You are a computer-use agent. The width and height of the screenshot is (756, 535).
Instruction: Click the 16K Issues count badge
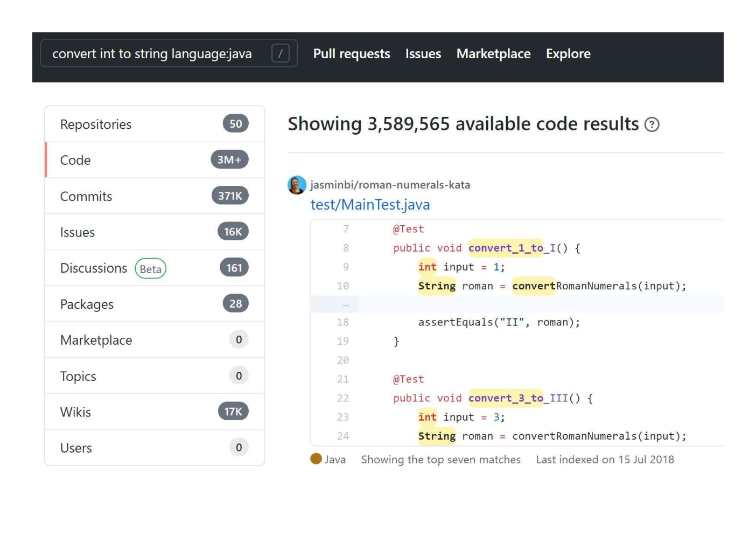coord(233,232)
